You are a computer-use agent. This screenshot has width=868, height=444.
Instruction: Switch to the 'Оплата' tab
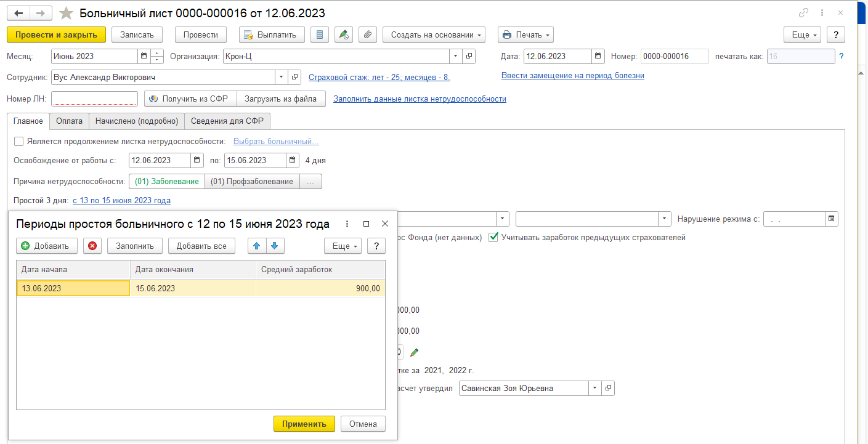click(x=69, y=121)
